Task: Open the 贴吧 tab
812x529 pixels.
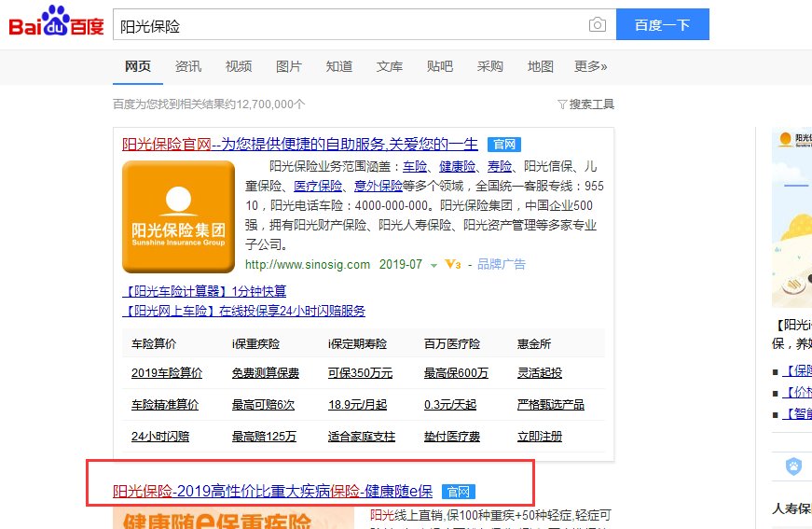Action: (x=440, y=66)
